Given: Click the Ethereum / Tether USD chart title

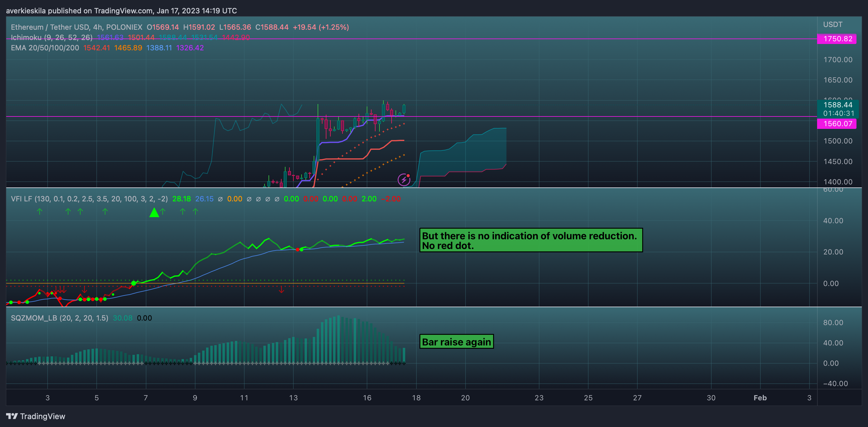Looking at the screenshot, I should click(x=76, y=27).
